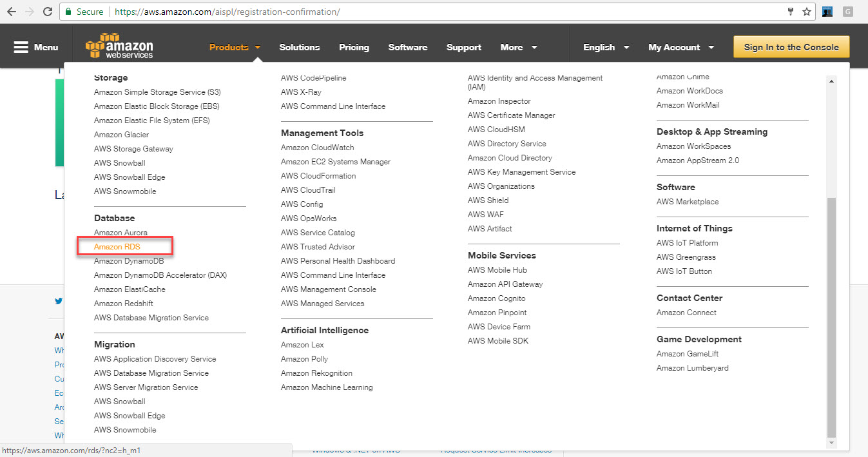Viewport: 868px width, 457px height.
Task: Click AWS X-Ray
Action: (x=301, y=92)
